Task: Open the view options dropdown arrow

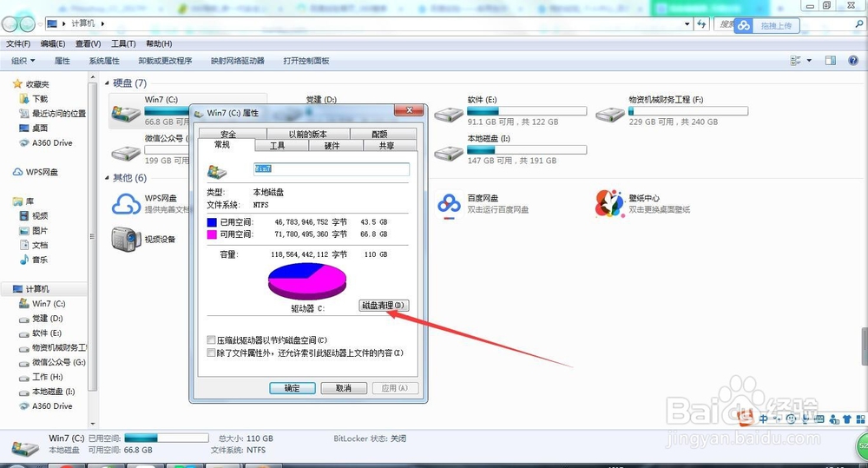Action: click(x=809, y=61)
